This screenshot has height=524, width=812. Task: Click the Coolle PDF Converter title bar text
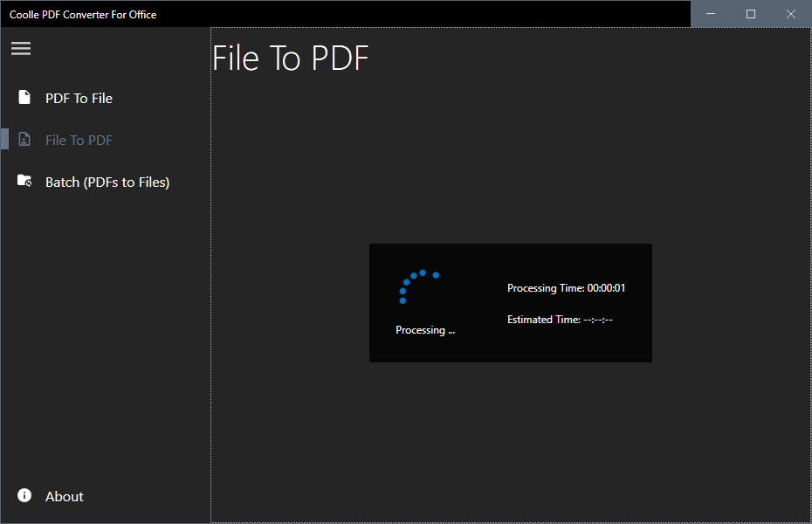pyautogui.click(x=83, y=14)
